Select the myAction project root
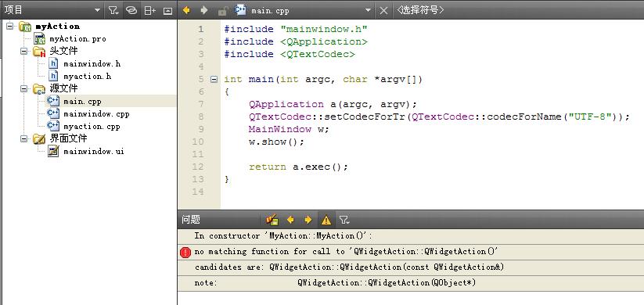Viewport: 644px width, 305px height. click(x=57, y=27)
